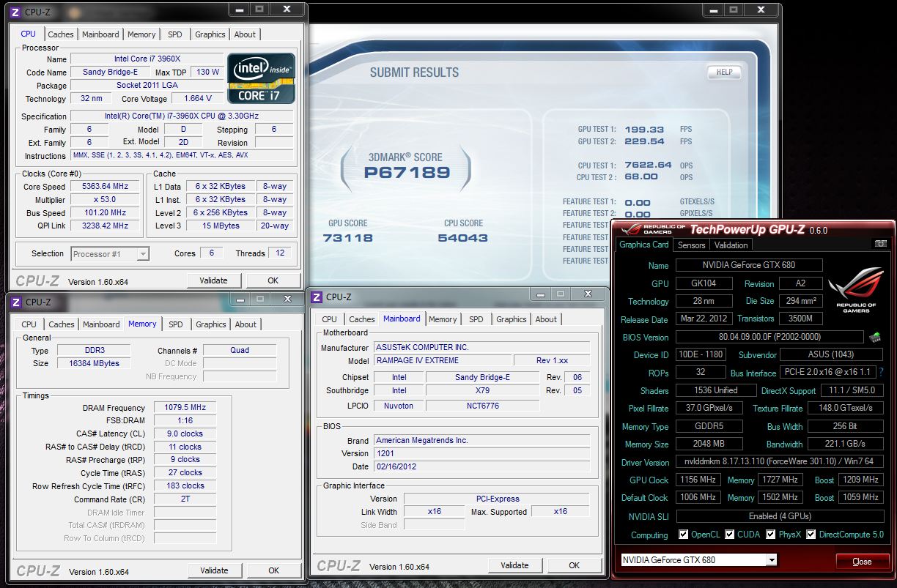Select the Sensors tab in GPU-Z
Image resolution: width=897 pixels, height=588 pixels.
(691, 245)
